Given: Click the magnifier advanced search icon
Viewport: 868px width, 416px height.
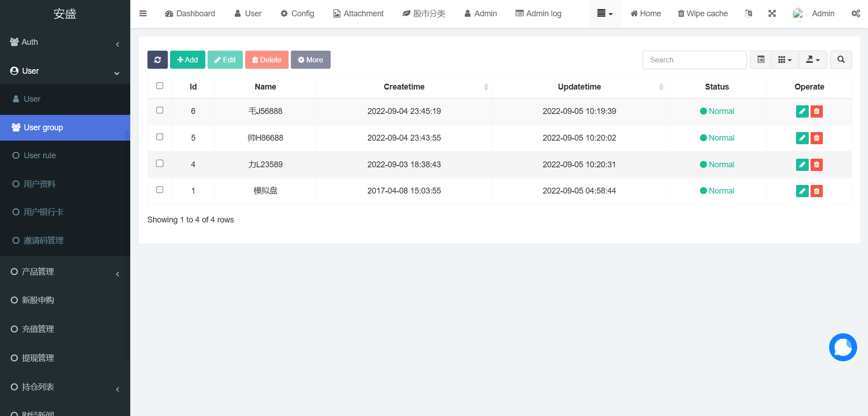Looking at the screenshot, I should pos(841,60).
